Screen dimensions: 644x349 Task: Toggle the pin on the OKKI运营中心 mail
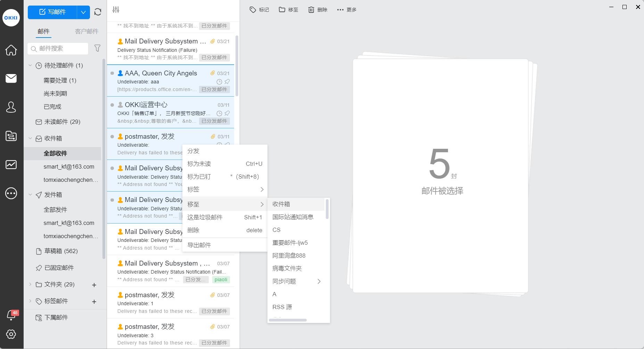coord(227,113)
